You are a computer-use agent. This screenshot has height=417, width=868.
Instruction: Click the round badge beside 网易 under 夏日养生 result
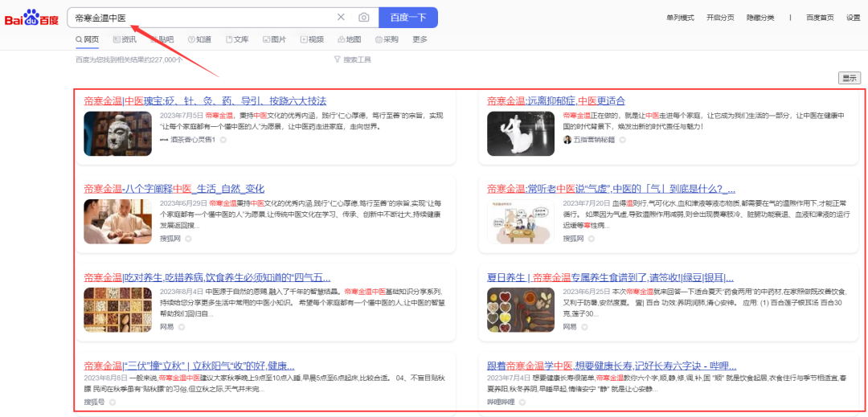click(584, 327)
